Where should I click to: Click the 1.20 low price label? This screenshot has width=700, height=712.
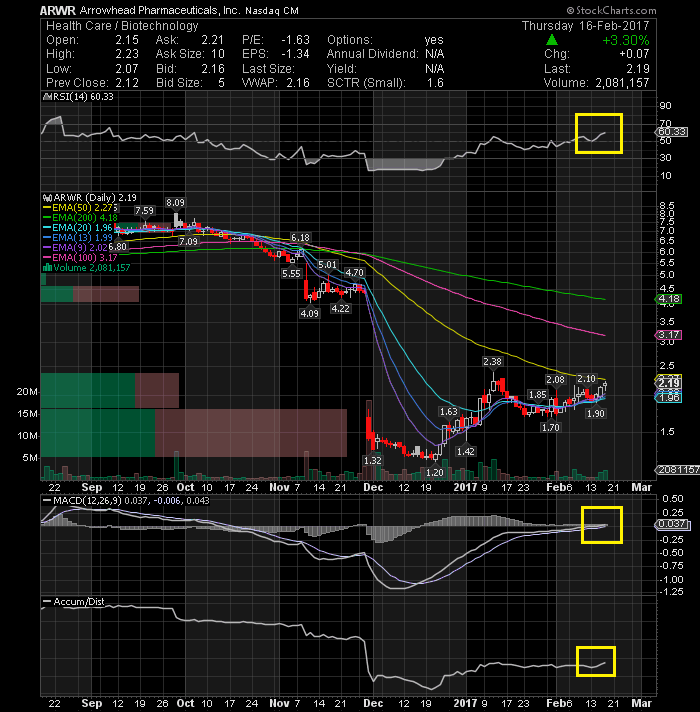tap(434, 473)
